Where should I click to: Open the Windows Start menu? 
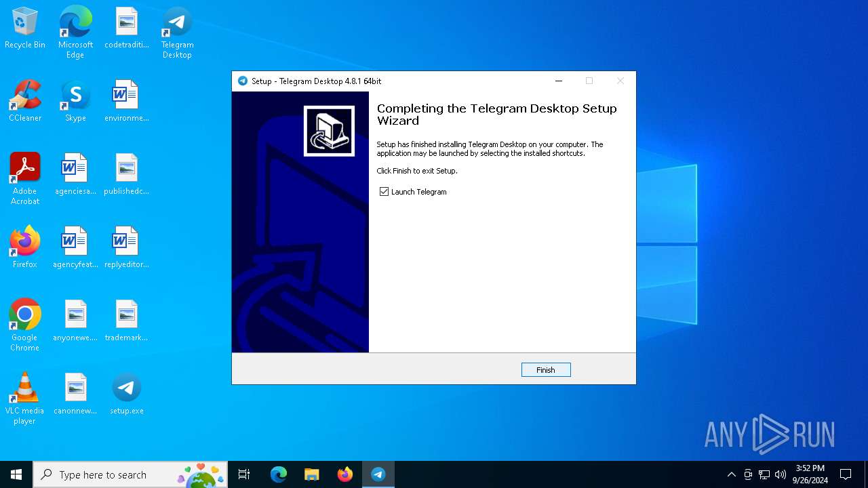[x=16, y=474]
